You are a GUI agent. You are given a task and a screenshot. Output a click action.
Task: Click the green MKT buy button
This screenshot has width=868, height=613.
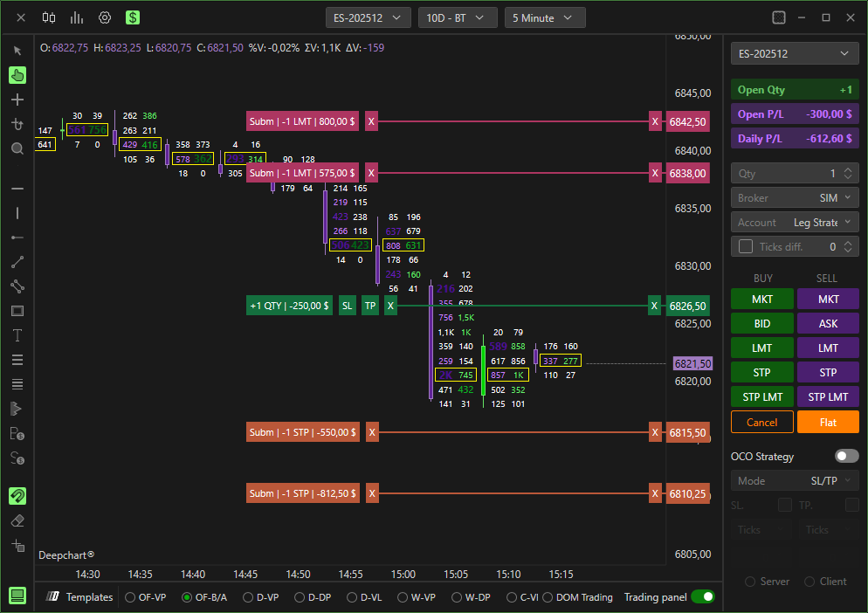coord(761,300)
